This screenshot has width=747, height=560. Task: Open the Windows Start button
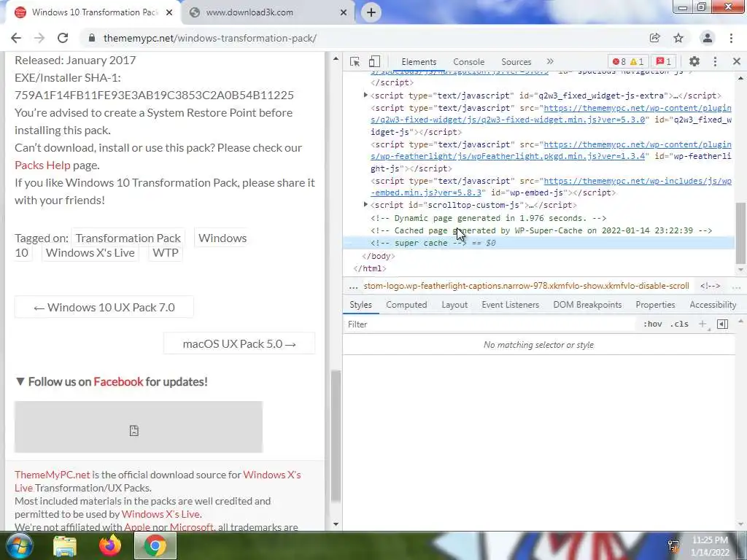(x=19, y=545)
